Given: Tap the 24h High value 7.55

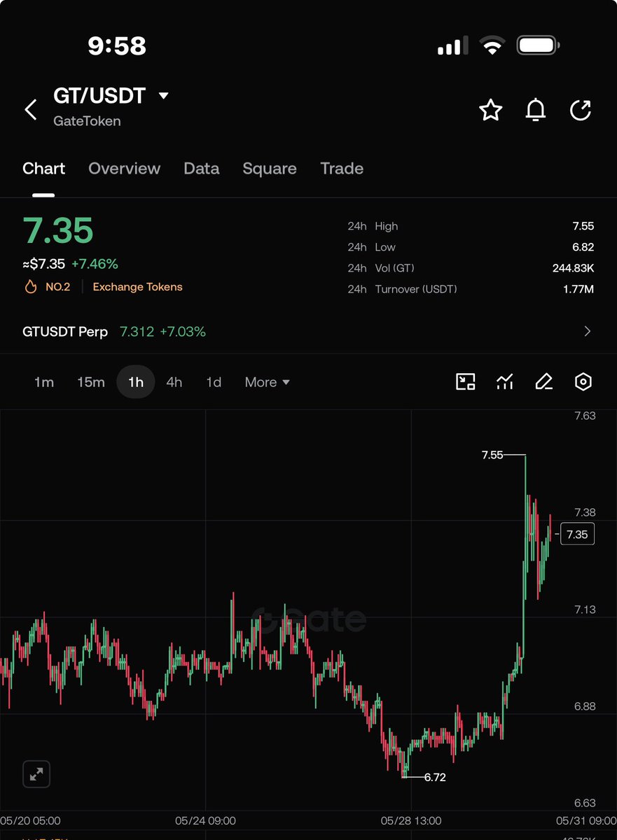Looking at the screenshot, I should (x=583, y=226).
